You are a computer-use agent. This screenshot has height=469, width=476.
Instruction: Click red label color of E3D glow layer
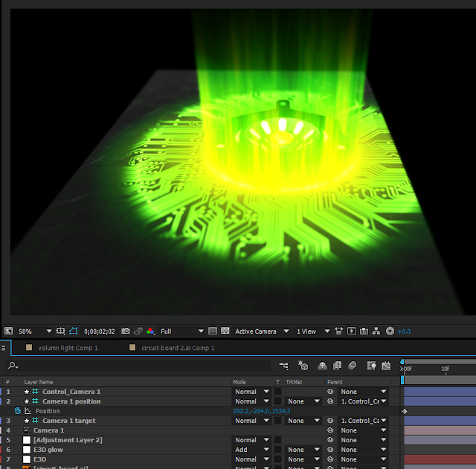[x=1, y=450]
